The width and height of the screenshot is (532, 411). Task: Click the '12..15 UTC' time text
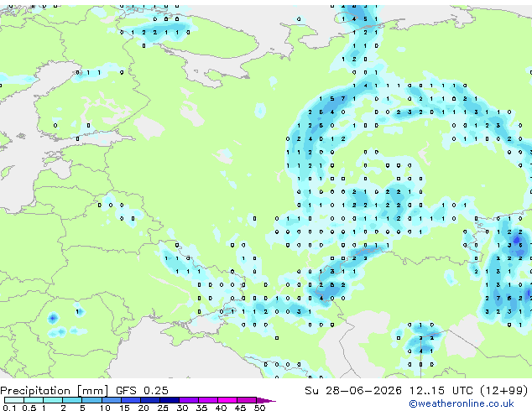441,391
